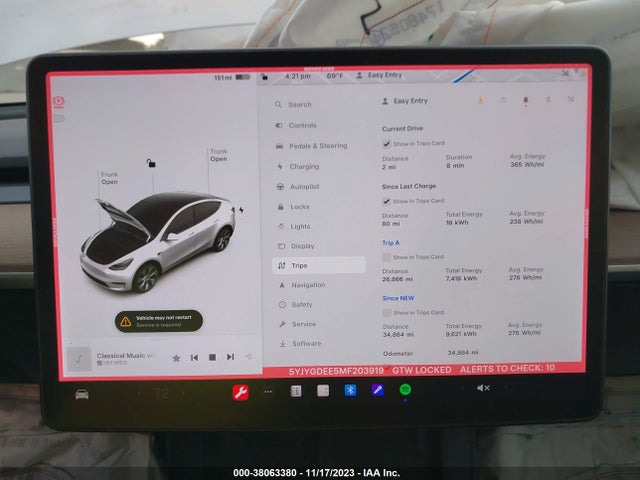Tap the Frunk Open label
Viewport: 640px width, 480px height.
point(109,178)
